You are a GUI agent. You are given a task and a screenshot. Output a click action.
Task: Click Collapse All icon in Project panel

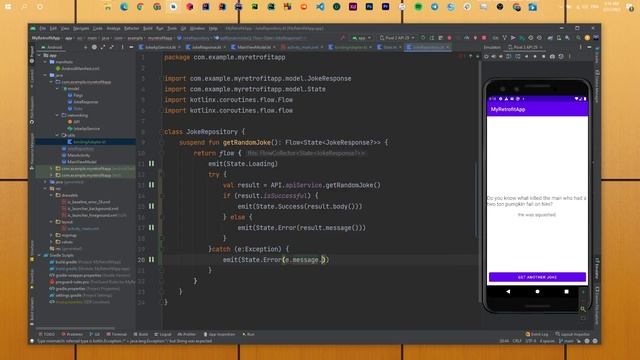click(111, 47)
